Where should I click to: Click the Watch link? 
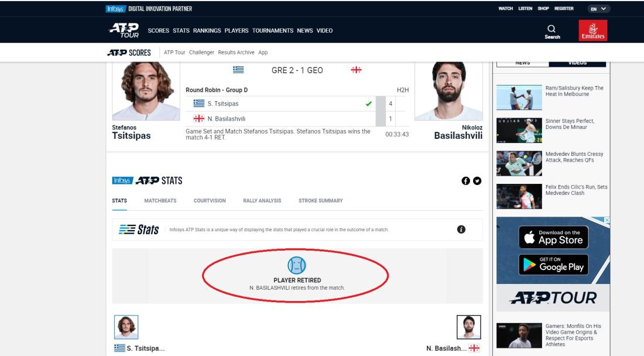pyautogui.click(x=506, y=9)
